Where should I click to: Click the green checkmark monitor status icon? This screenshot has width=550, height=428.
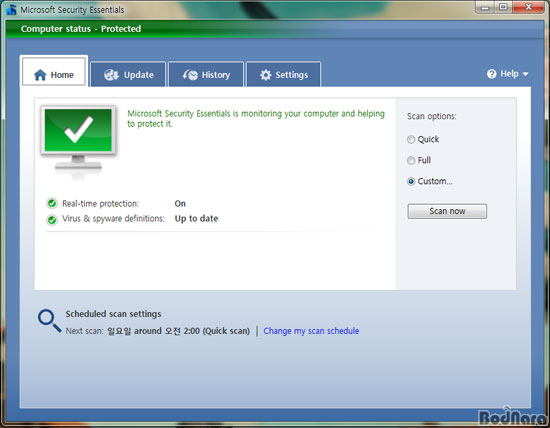coord(78,139)
